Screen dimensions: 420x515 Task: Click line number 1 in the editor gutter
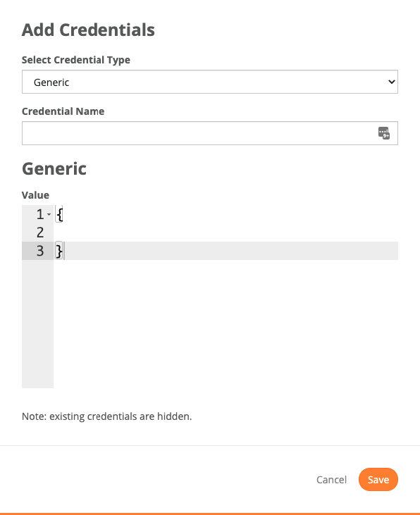point(40,214)
